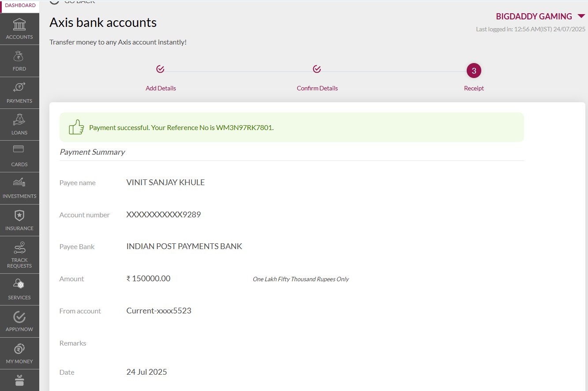Screen dimensions: 588x391
Task: Click the amount ₹ 150000.00
Action: click(x=148, y=279)
